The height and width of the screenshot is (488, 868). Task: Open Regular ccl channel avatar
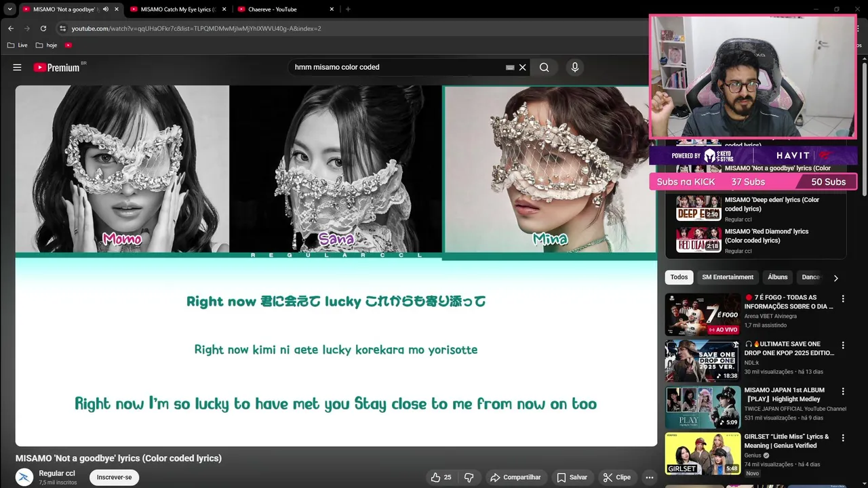pyautogui.click(x=24, y=477)
